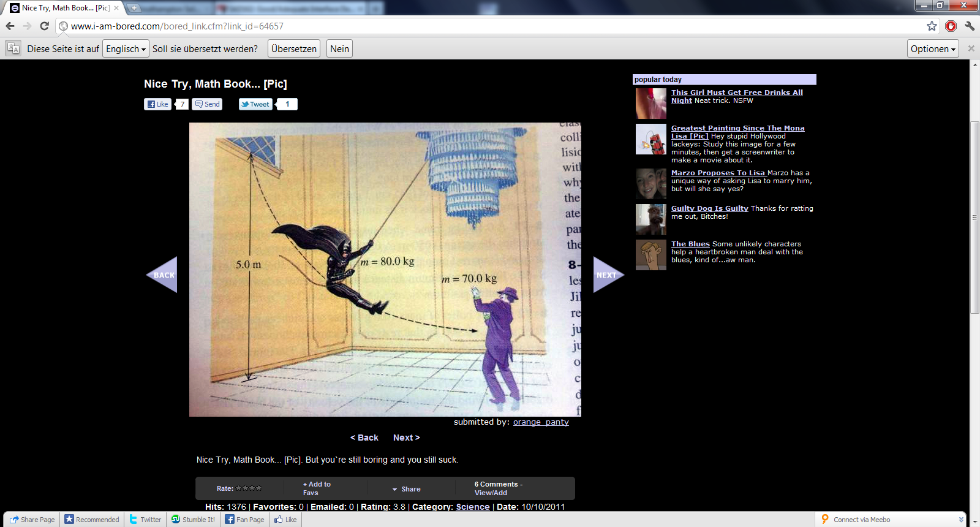Add this post to Favs

pos(317,488)
